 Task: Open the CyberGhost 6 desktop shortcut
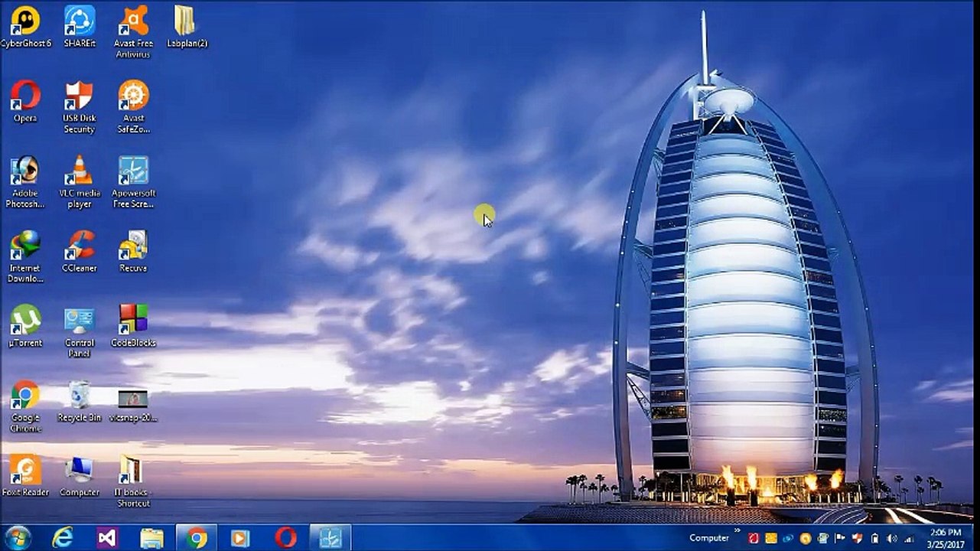pos(25,27)
